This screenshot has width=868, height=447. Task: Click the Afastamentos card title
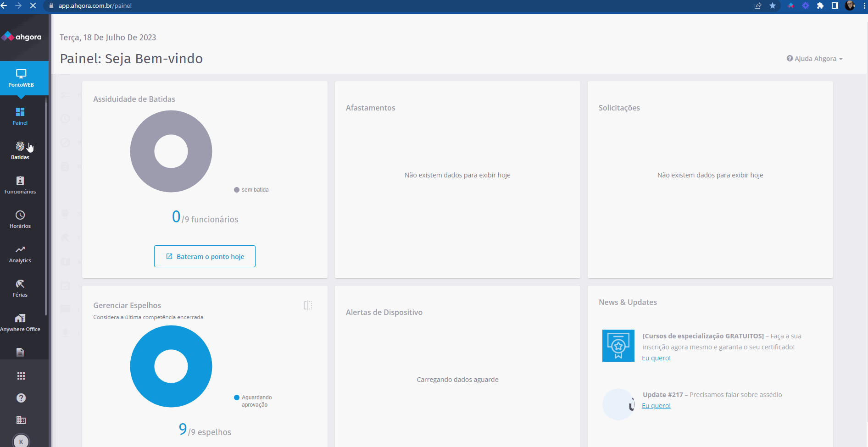point(370,108)
